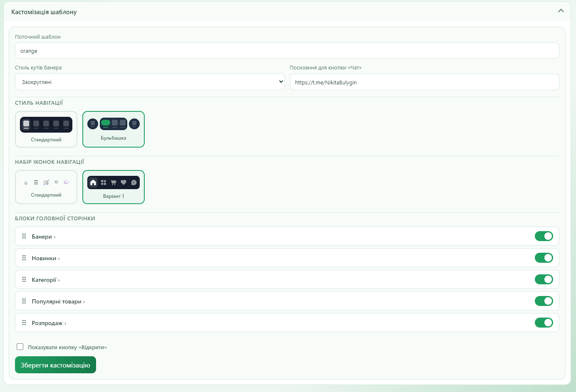Select the Стандартний navigation icon set
The width and height of the screenshot is (576, 392).
coord(46,187)
